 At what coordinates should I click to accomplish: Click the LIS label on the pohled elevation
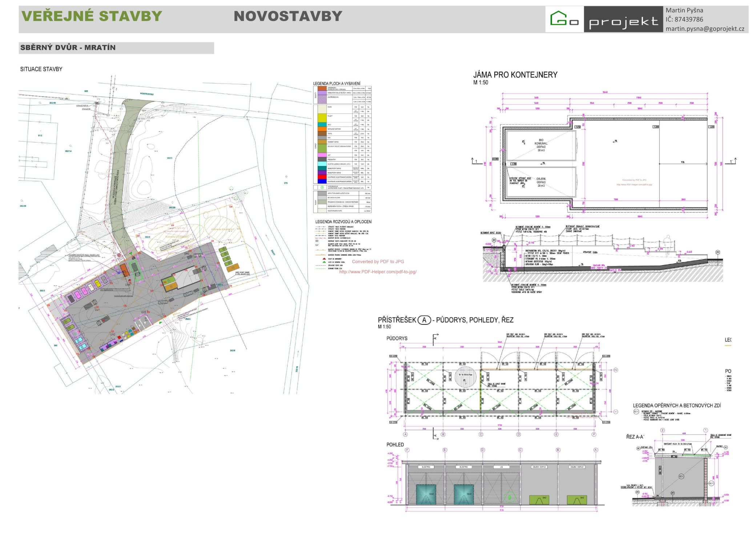501,467
